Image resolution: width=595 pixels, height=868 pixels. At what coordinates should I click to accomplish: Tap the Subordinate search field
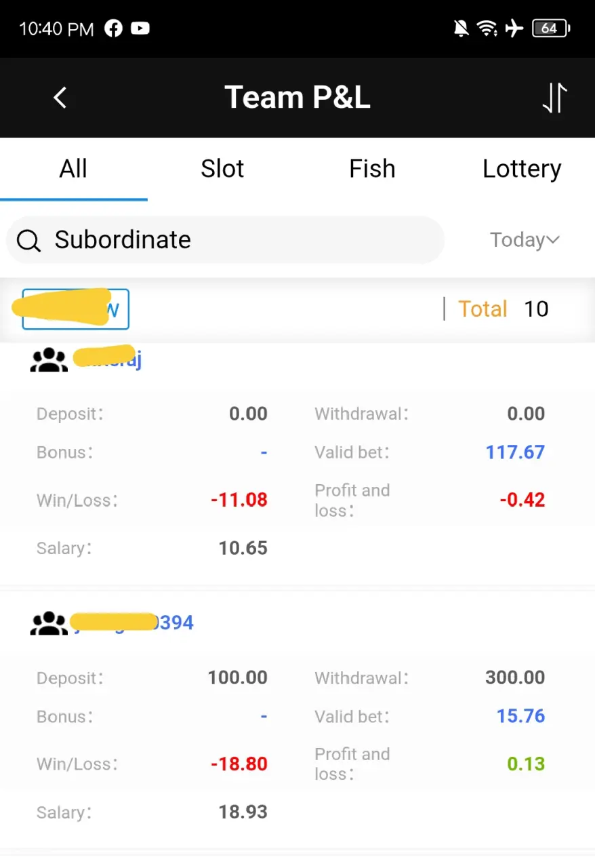pos(225,240)
